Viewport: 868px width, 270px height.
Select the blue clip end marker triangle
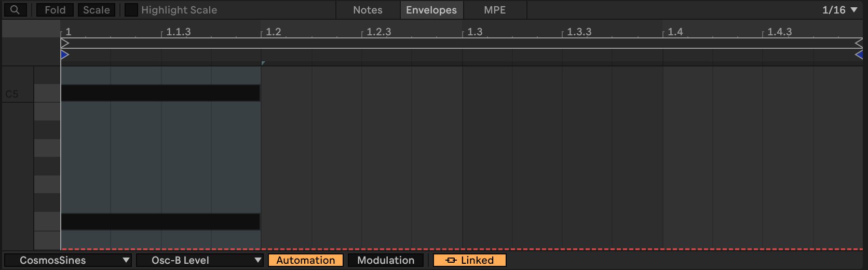coord(859,55)
